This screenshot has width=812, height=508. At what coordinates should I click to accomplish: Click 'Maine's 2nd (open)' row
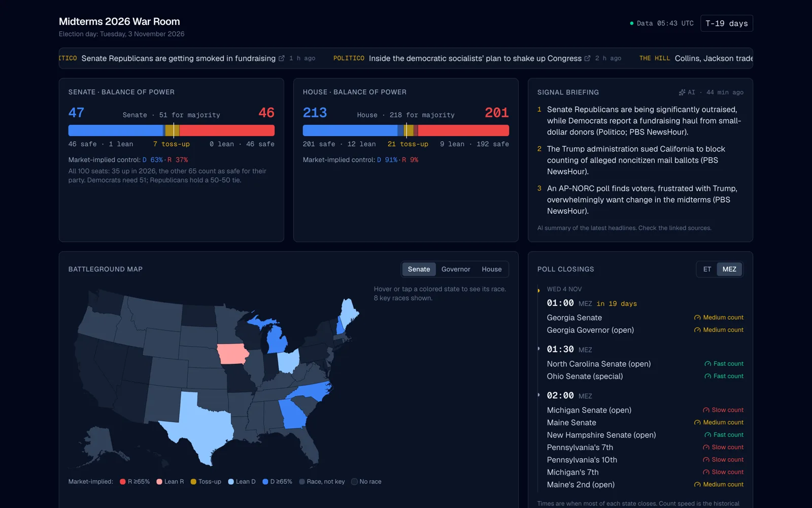pyautogui.click(x=645, y=485)
